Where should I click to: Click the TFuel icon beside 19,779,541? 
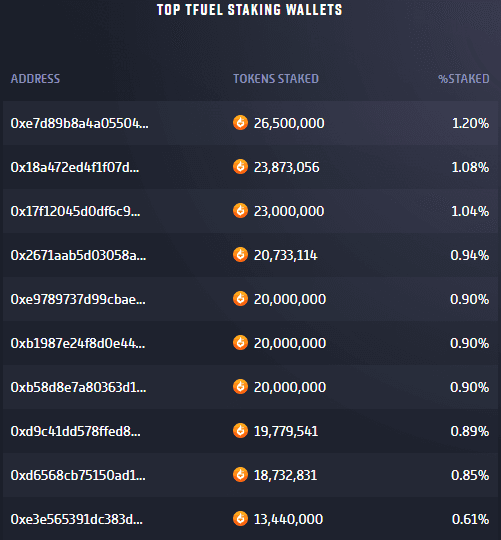240,431
